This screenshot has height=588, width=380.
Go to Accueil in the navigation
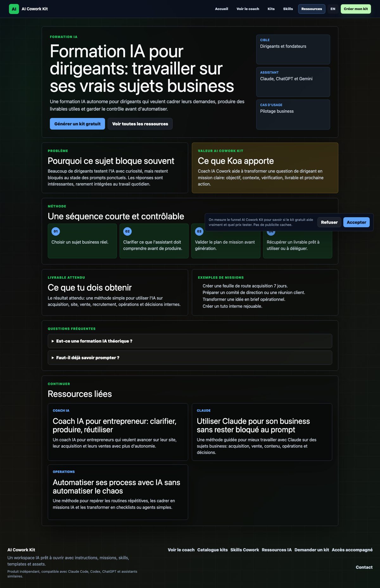221,9
